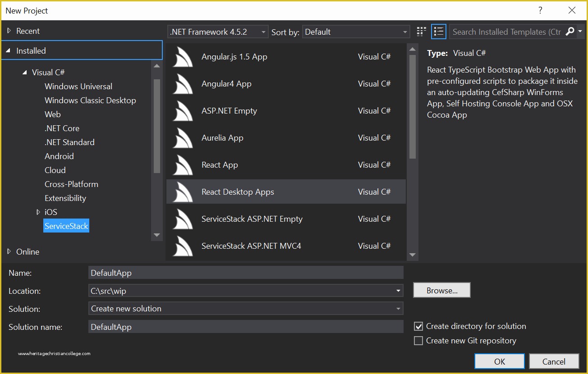Open the search options dropdown arrow
This screenshot has height=374, width=588.
pos(580,32)
